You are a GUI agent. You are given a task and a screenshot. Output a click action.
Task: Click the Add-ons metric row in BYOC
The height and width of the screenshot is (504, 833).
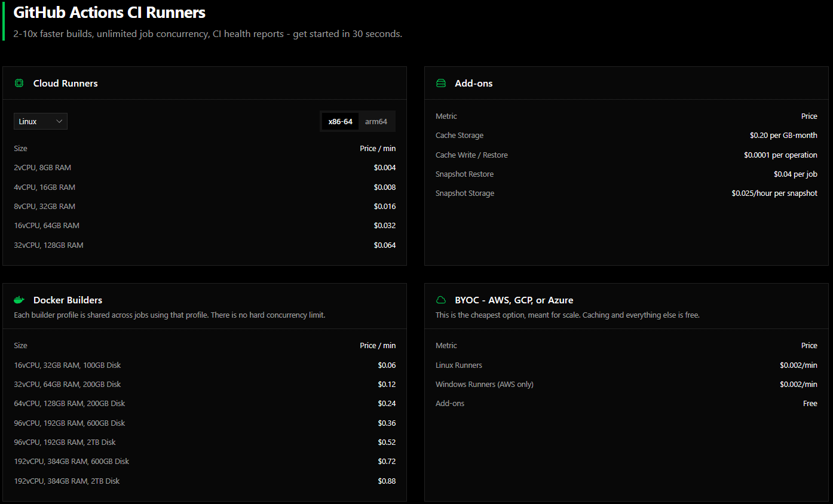click(626, 404)
